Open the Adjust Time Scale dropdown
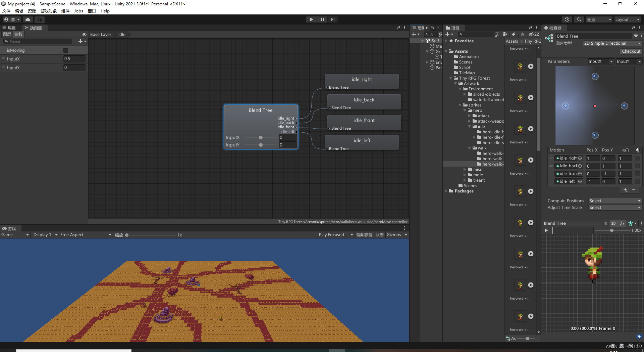 pos(615,208)
